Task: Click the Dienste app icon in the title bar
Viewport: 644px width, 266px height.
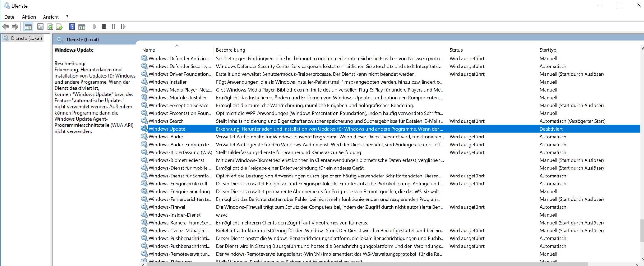Action: 7,5
